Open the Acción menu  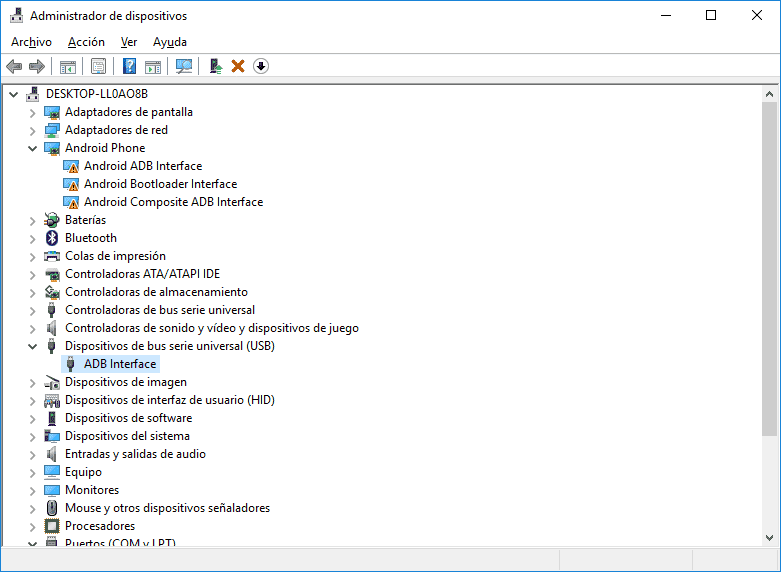(x=86, y=42)
